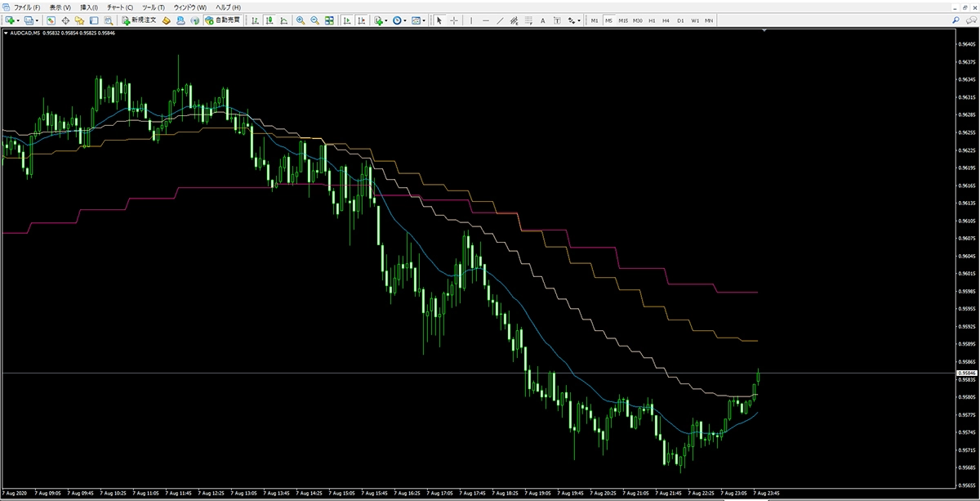980x501 pixels.
Task: Zoom out on the chart
Action: [x=314, y=20]
